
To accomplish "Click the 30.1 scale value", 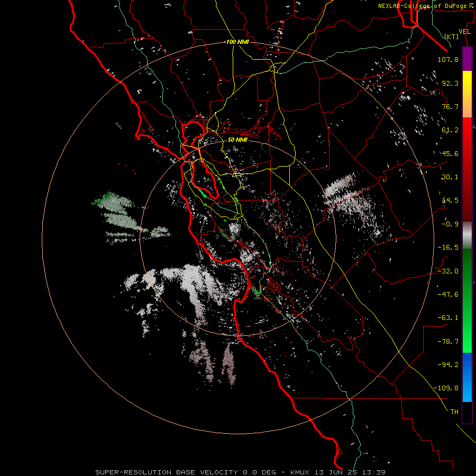I will [450, 177].
